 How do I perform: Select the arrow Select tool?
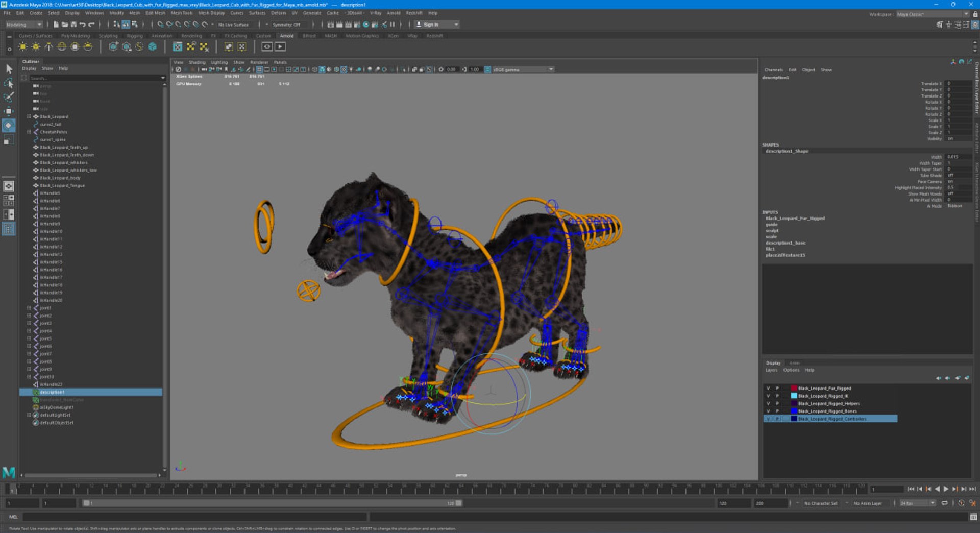[x=9, y=68]
